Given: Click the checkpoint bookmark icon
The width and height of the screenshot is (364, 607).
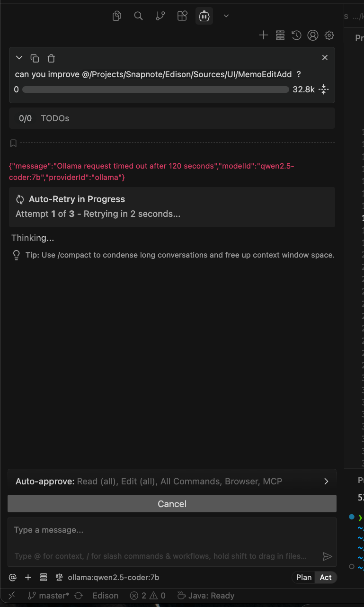Looking at the screenshot, I should (x=13, y=143).
